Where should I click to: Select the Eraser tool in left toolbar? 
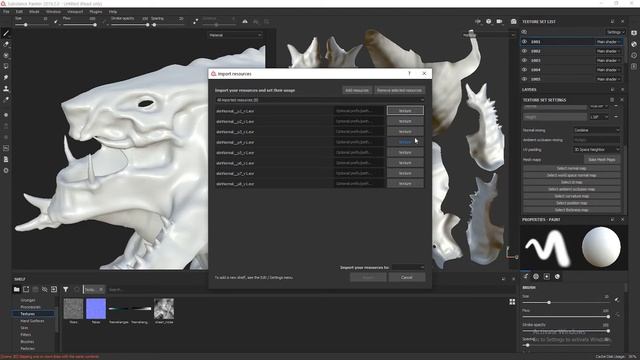[6, 44]
